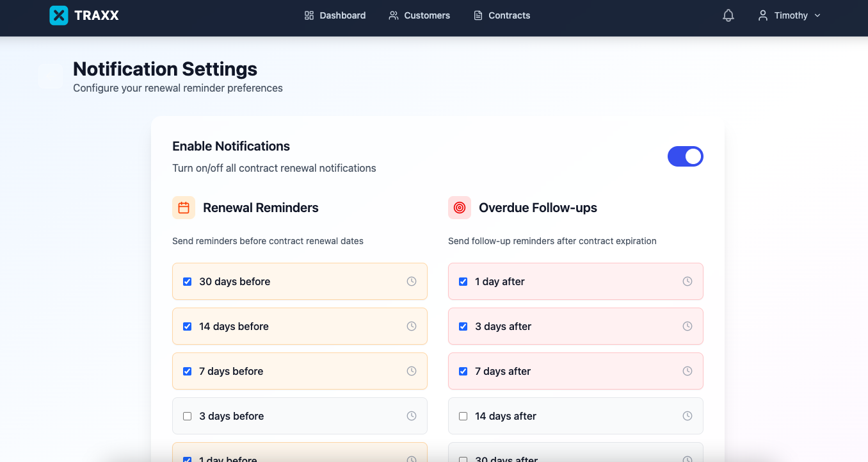Click the clock icon in 7 days before row
868x462 pixels.
(412, 371)
